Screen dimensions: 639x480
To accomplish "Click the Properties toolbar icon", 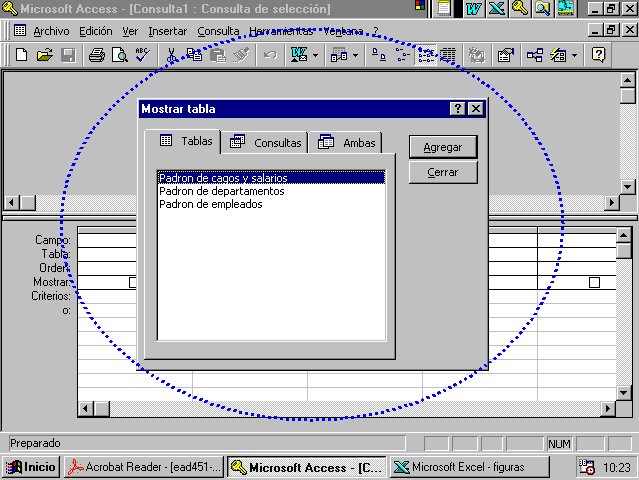I will click(x=506, y=55).
